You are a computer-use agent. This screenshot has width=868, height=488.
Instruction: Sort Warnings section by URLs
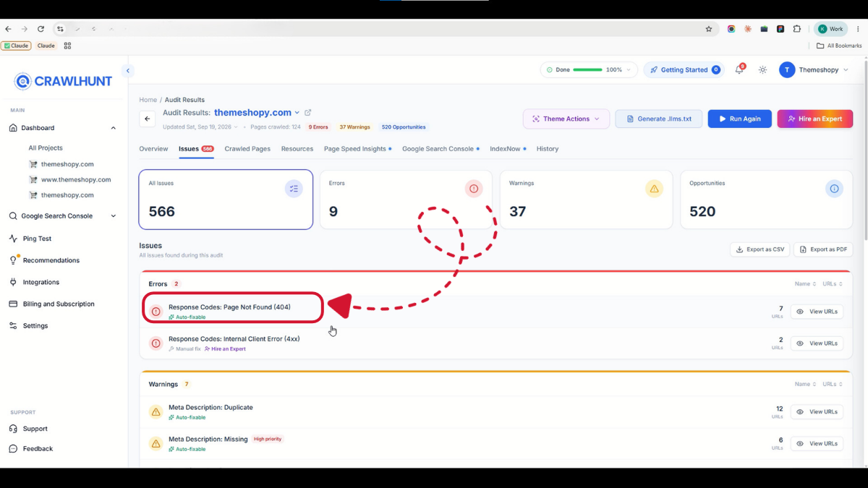pos(833,385)
